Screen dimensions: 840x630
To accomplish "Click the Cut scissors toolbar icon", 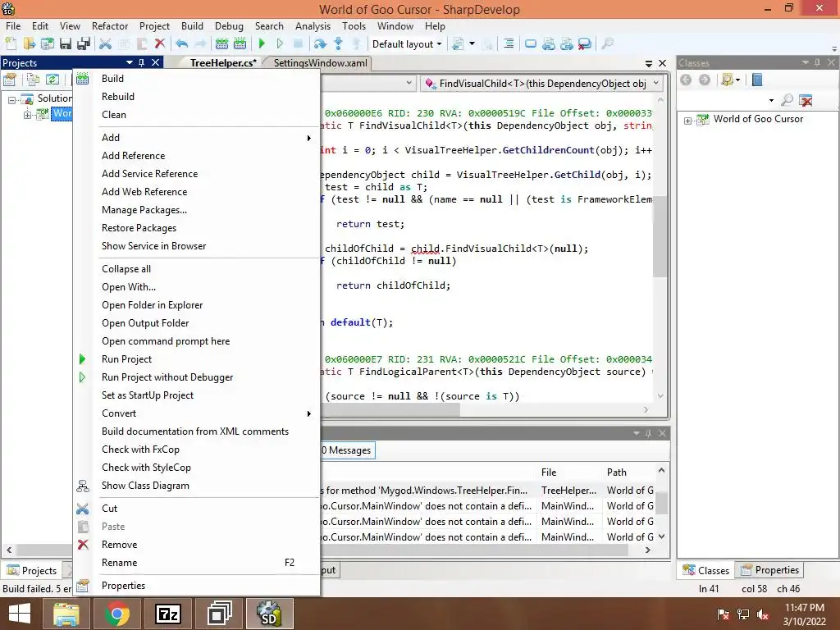I will 106,44.
